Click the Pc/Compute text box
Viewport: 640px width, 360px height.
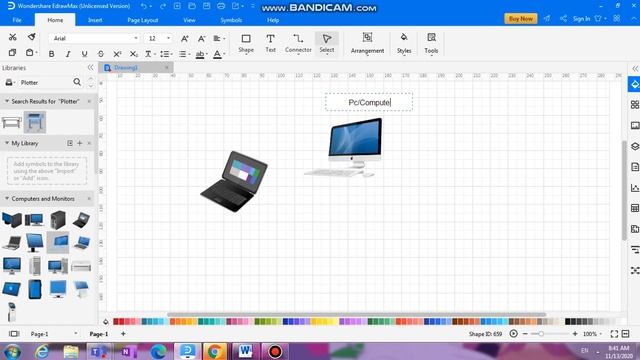click(x=369, y=102)
